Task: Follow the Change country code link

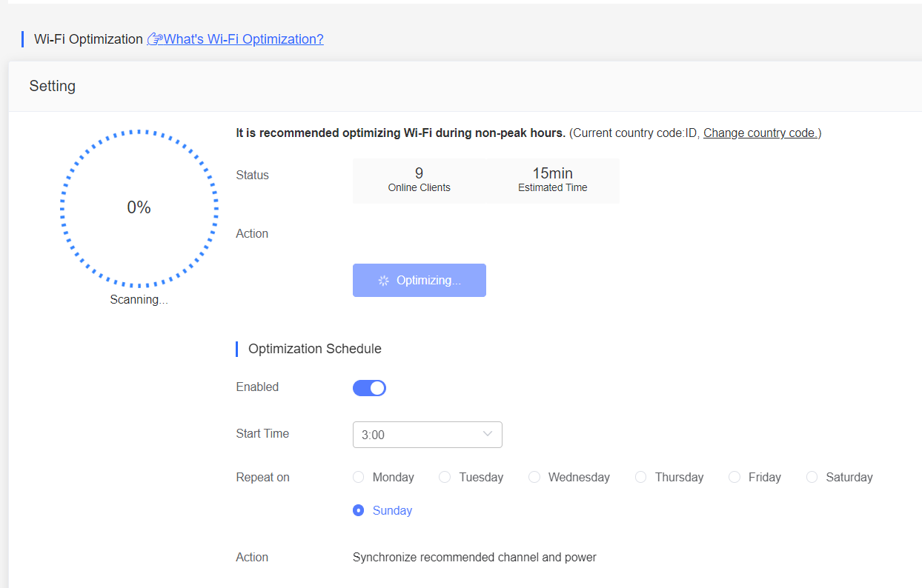Action: point(760,133)
